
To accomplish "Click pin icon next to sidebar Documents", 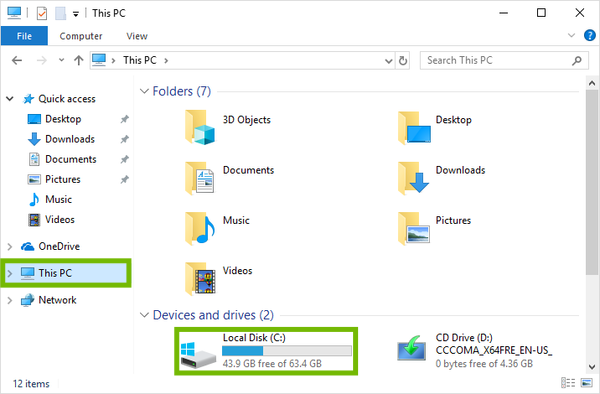I will tap(124, 159).
